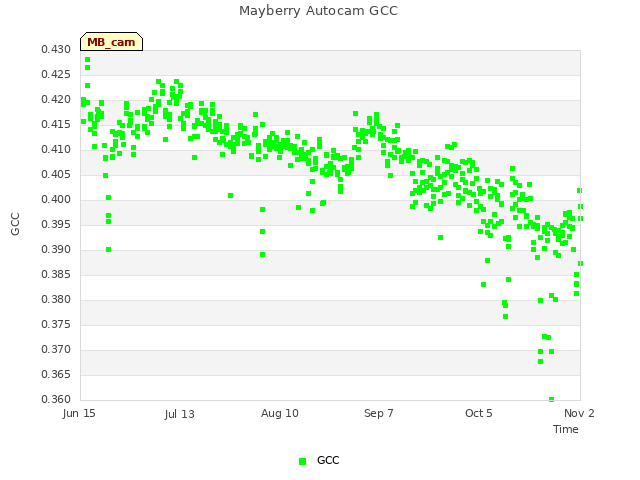Screen dimensions: 640x480
Task: Click the 0.405 y-axis value
Action: [56, 175]
